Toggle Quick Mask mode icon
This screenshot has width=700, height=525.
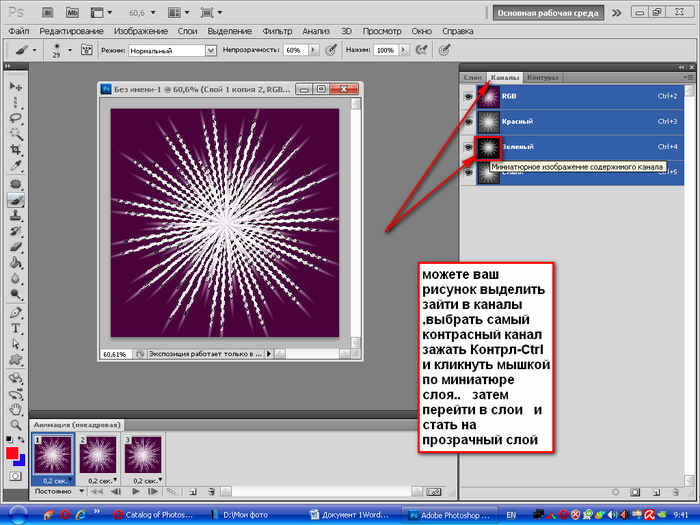point(15,476)
